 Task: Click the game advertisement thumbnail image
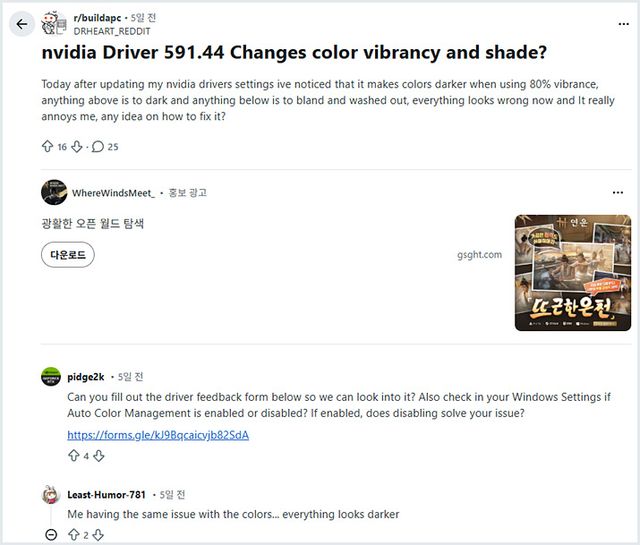[x=573, y=273]
